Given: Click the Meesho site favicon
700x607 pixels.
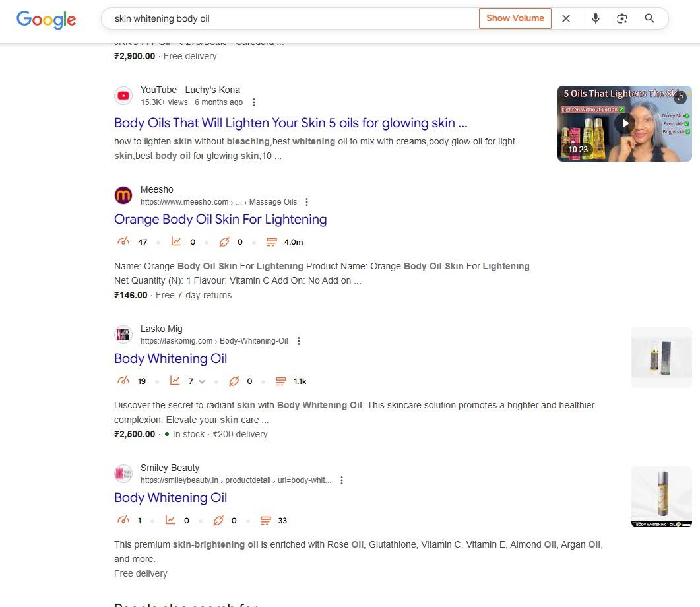Looking at the screenshot, I should 123,195.
